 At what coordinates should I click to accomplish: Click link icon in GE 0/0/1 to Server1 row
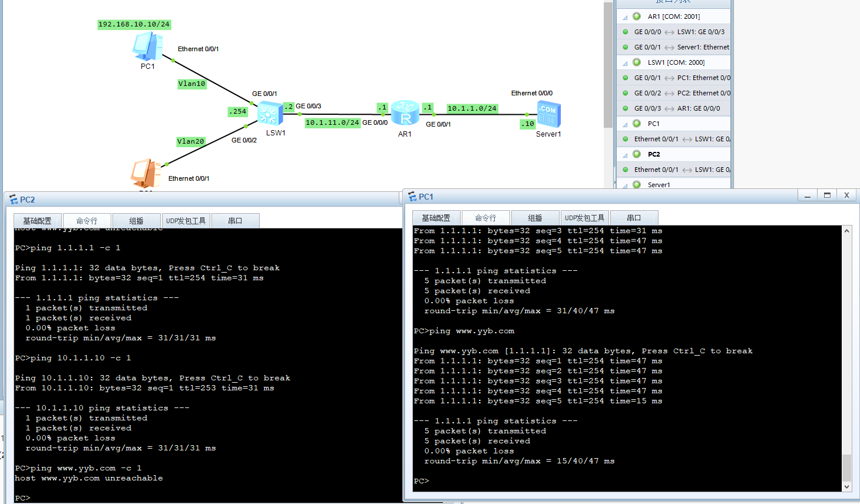[669, 48]
